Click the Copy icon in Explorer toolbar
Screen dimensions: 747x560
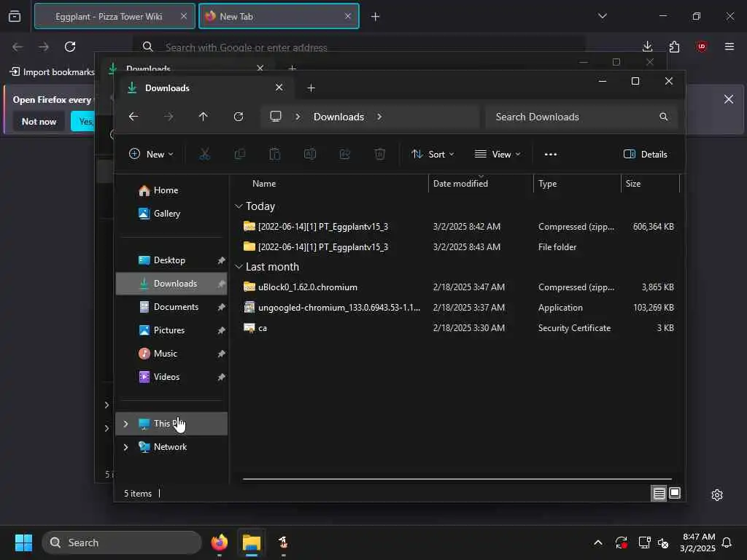[239, 155]
